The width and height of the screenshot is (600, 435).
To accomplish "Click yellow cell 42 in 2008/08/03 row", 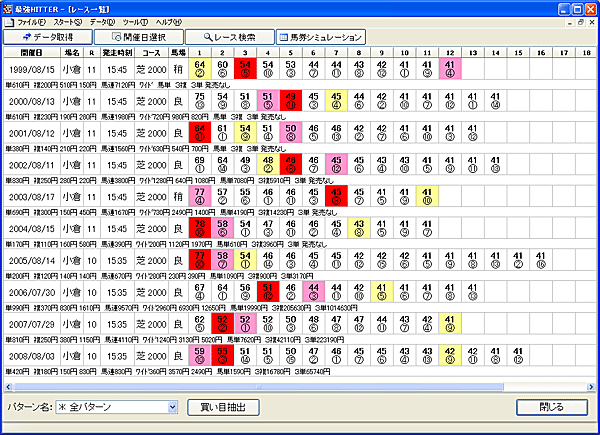I will point(450,355).
